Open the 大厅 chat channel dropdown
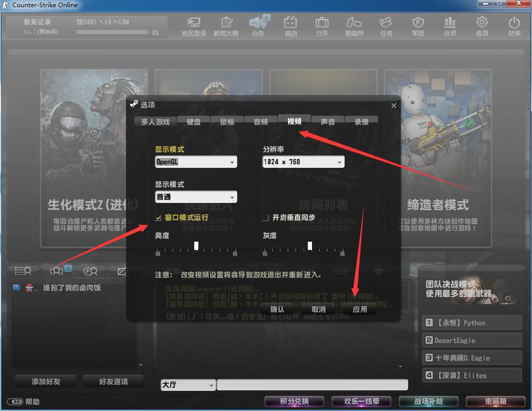Screen dimensions: 532x411 188,385
